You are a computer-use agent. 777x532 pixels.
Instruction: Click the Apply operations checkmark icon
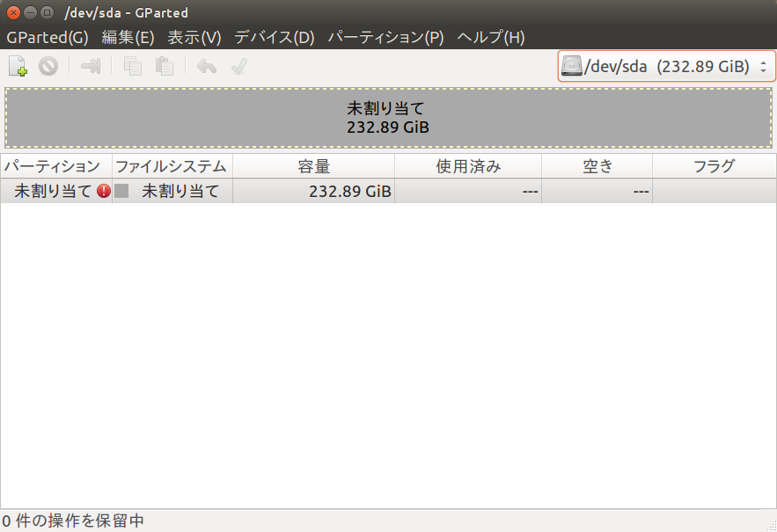pyautogui.click(x=238, y=66)
